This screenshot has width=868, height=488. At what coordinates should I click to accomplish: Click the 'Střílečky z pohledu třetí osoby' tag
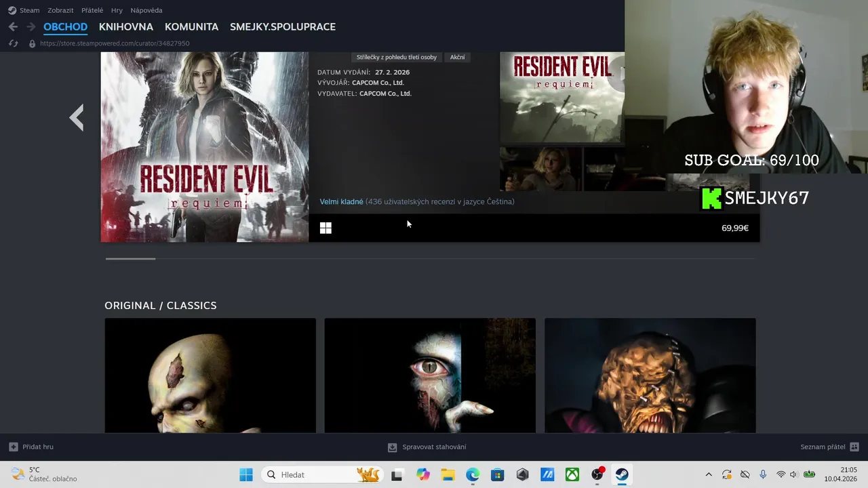tap(397, 57)
